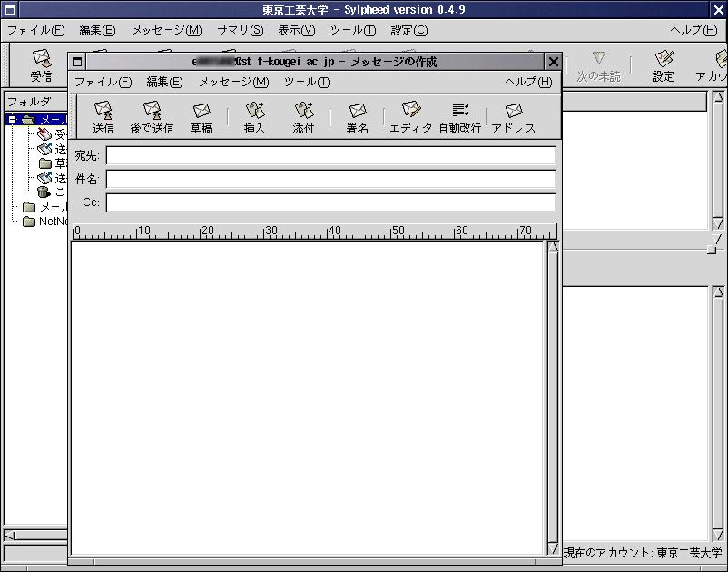Click the 現在のアカウント status bar text

pyautogui.click(x=643, y=553)
